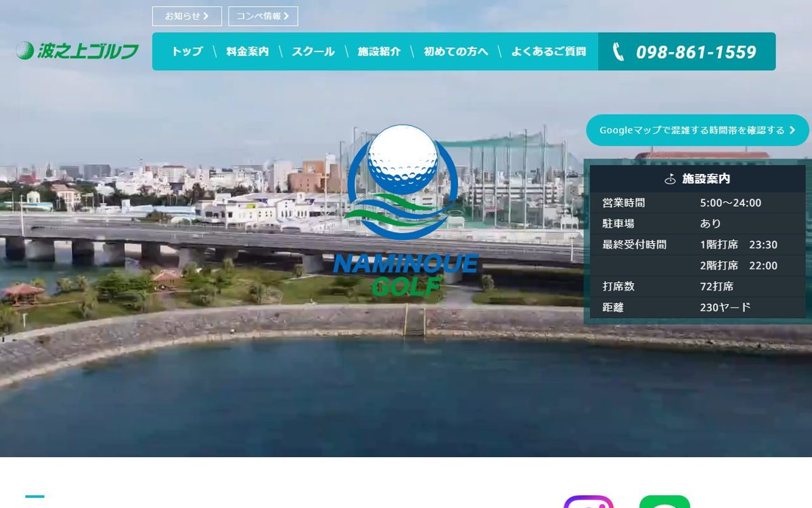The height and width of the screenshot is (508, 812).
Task: Open the 施設紹介 menu item
Action: [379, 51]
